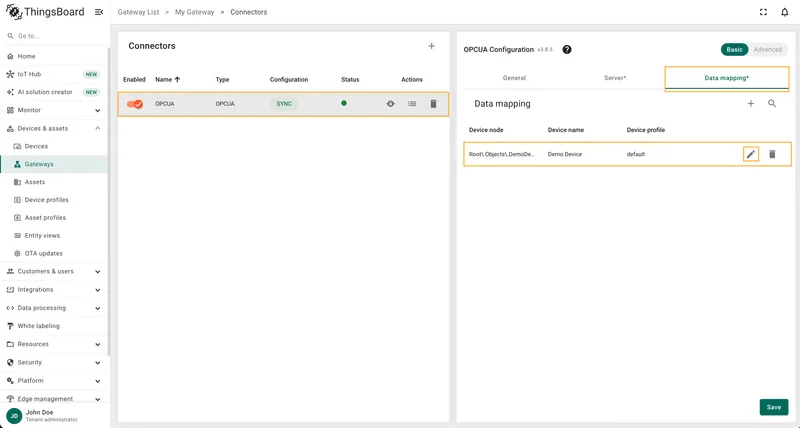Open OPCUA connector logs list icon

[x=412, y=104]
